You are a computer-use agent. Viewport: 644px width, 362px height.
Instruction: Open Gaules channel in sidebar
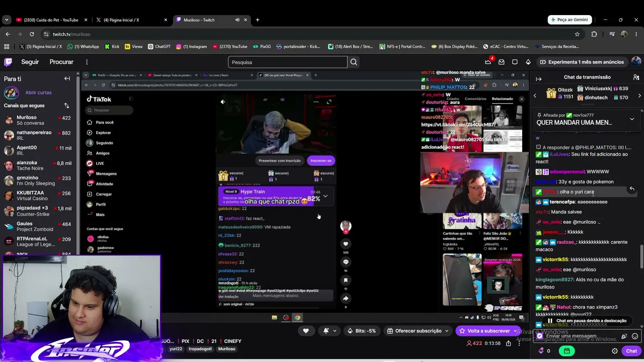(38, 227)
